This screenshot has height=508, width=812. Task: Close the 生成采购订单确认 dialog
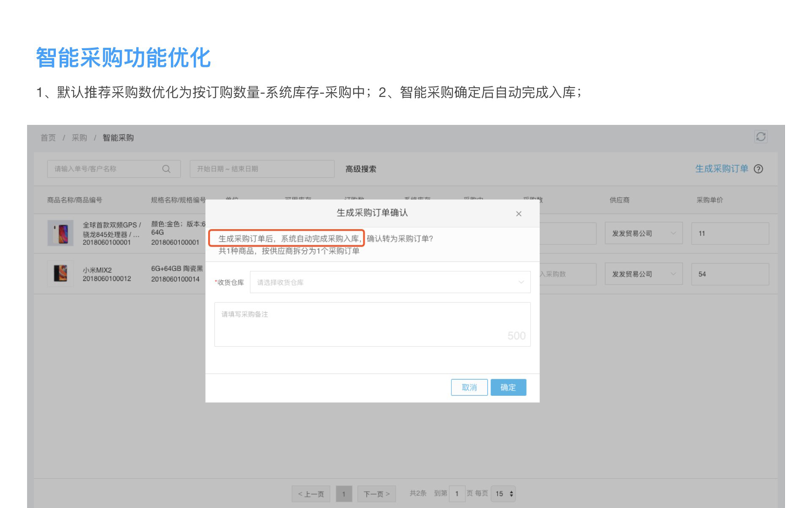click(x=518, y=214)
